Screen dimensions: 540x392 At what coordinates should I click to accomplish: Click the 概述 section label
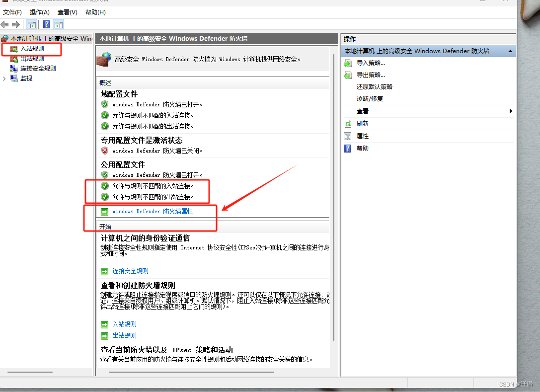[105, 83]
